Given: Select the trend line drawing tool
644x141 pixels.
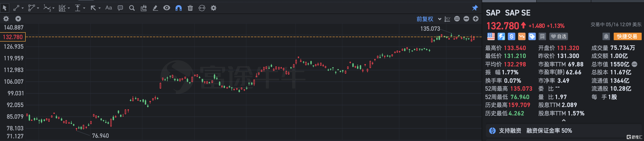Looking at the screenshot, I should click(x=16, y=8).
